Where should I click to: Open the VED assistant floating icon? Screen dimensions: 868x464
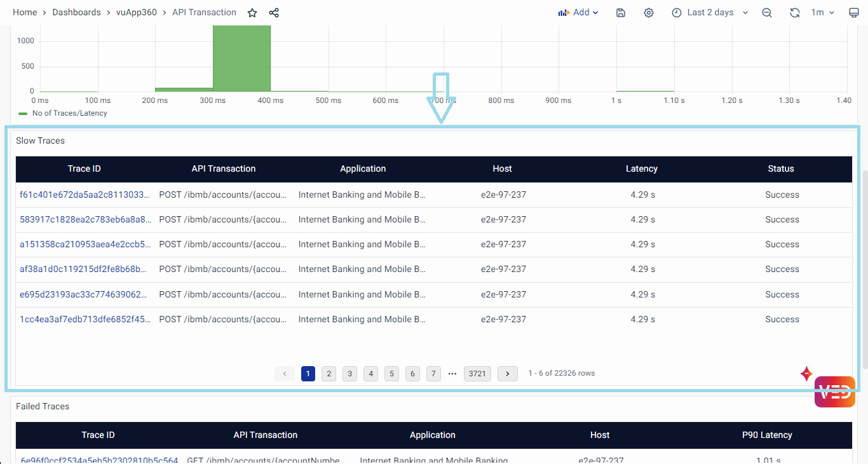point(834,392)
